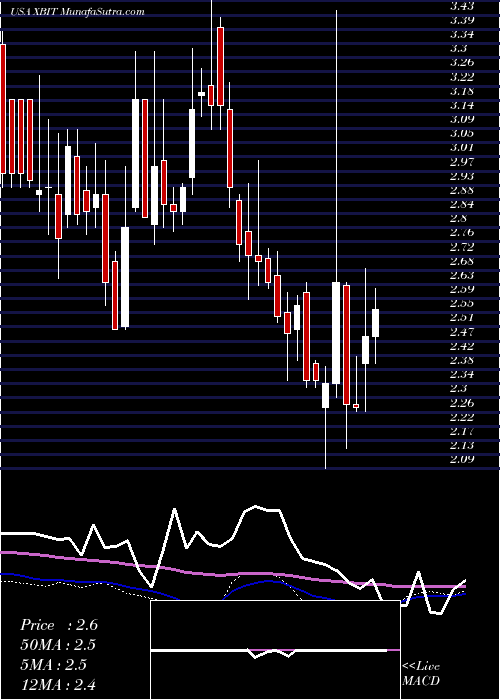Viewport: 500px width, 700px height.
Task: Click inside the white-bordered MACD inset chart
Action: pos(275,650)
